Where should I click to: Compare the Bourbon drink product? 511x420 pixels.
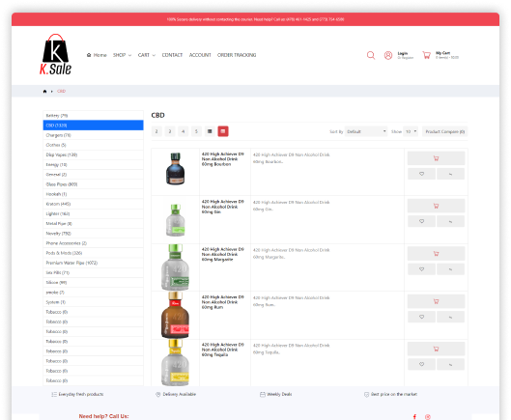tap(450, 174)
